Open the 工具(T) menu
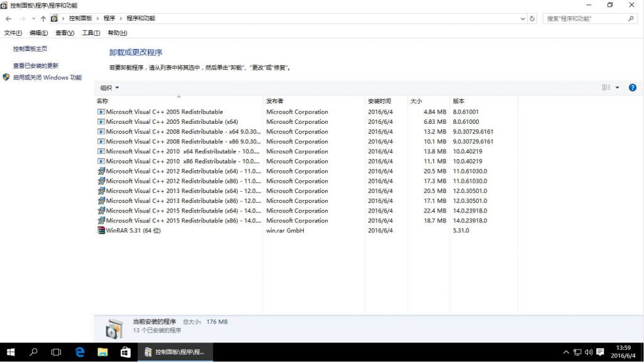The height and width of the screenshot is (362, 644). point(91,33)
